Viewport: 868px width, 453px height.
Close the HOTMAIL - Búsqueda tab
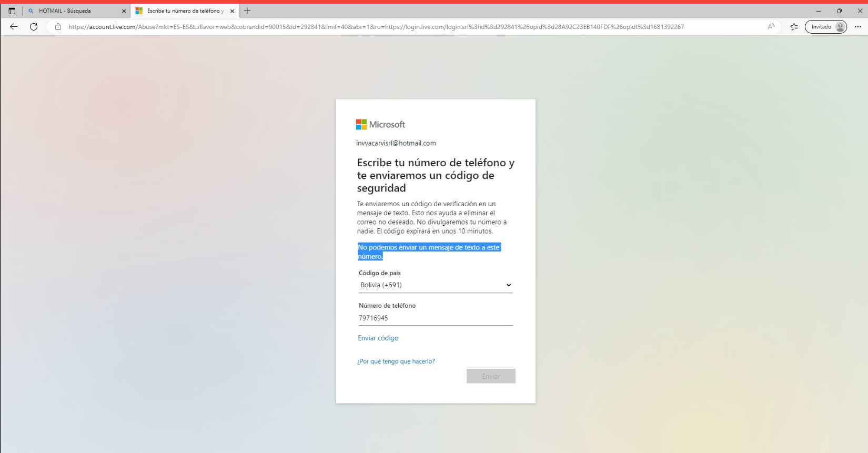124,11
